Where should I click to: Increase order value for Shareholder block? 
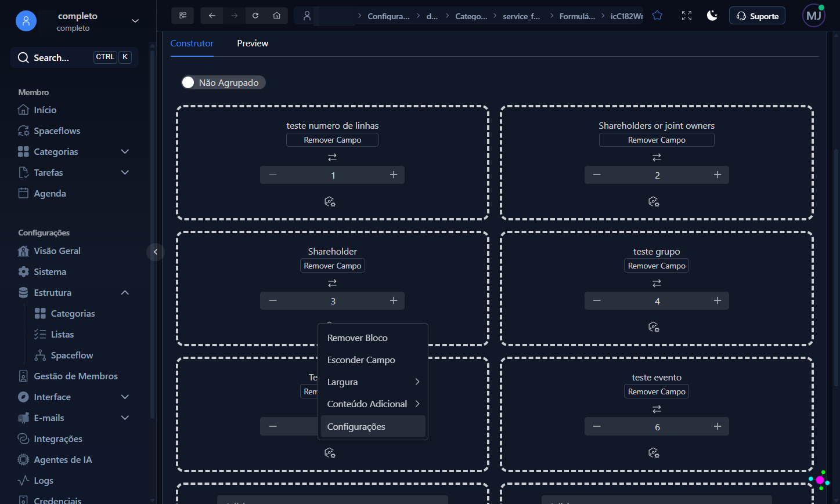(394, 300)
